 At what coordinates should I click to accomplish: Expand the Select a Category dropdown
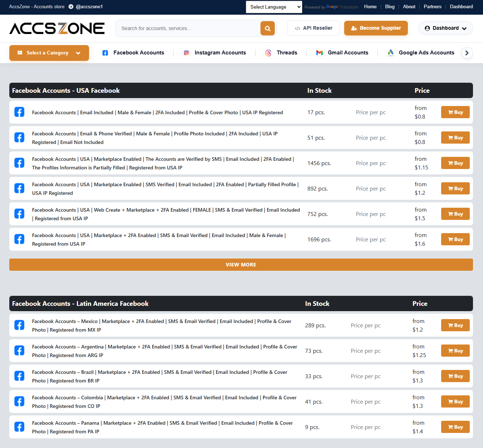click(49, 53)
